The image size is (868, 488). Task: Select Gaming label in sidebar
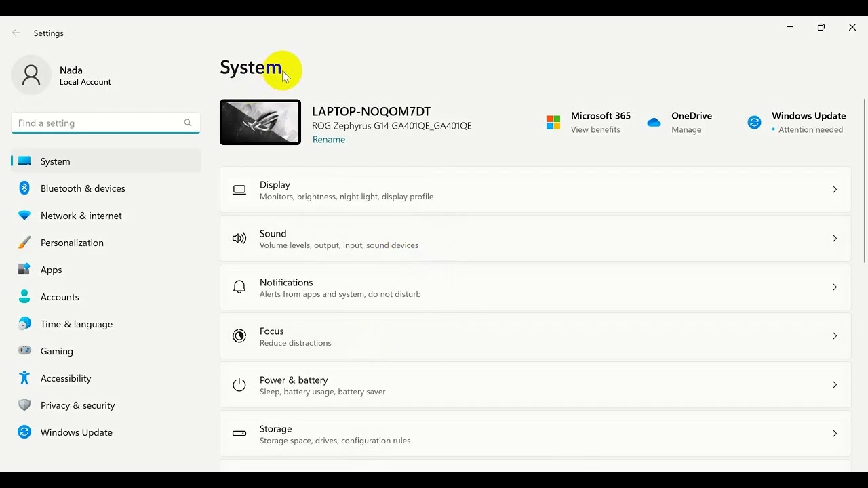57,351
